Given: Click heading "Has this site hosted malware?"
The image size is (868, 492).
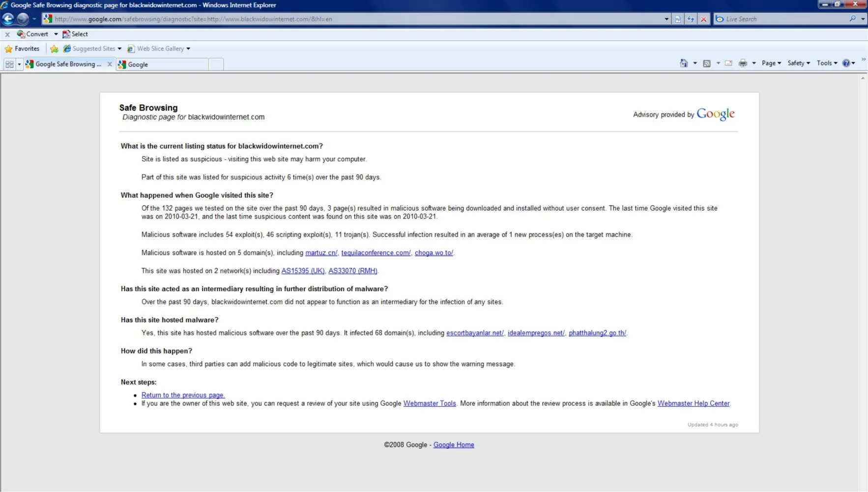Looking at the screenshot, I should (x=170, y=320).
